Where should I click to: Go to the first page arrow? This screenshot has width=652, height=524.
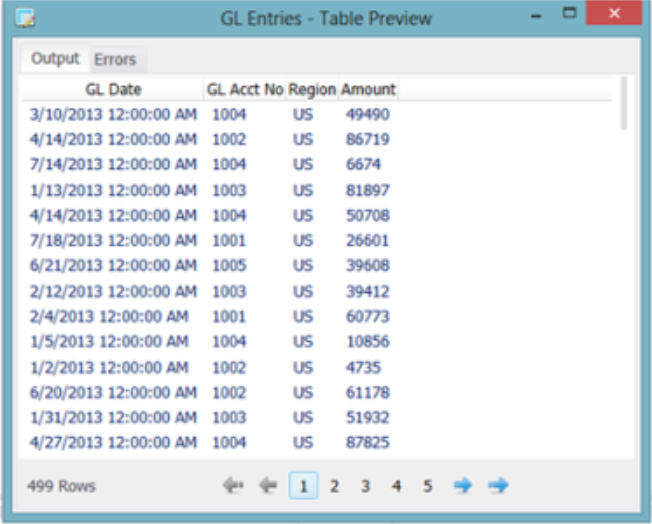(x=233, y=485)
